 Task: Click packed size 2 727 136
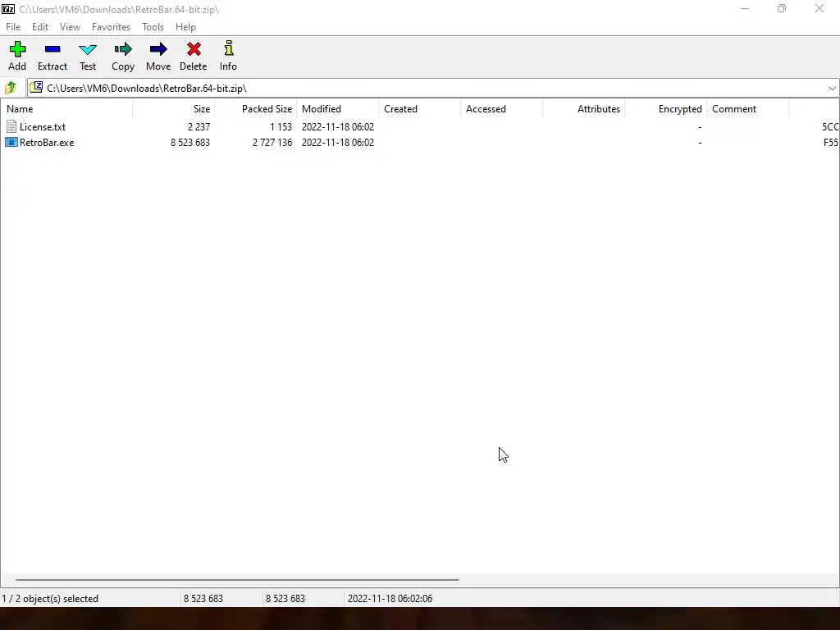(x=272, y=143)
